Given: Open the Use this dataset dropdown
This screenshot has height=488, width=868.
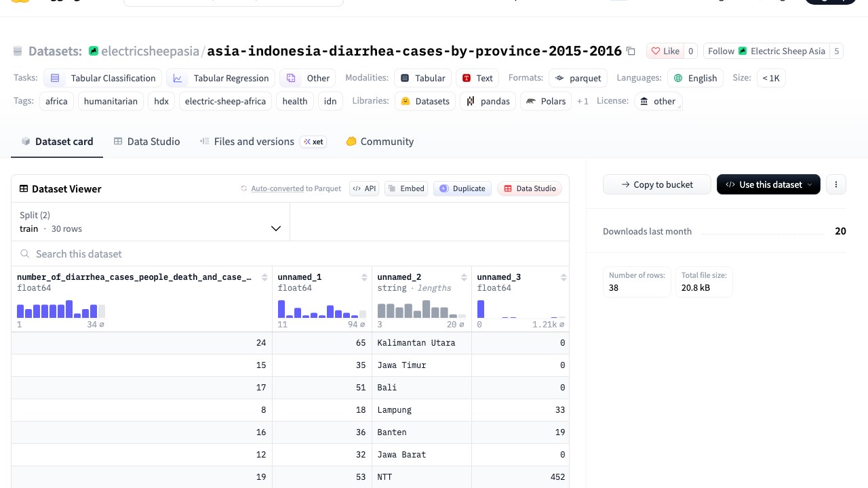Looking at the screenshot, I should (768, 184).
